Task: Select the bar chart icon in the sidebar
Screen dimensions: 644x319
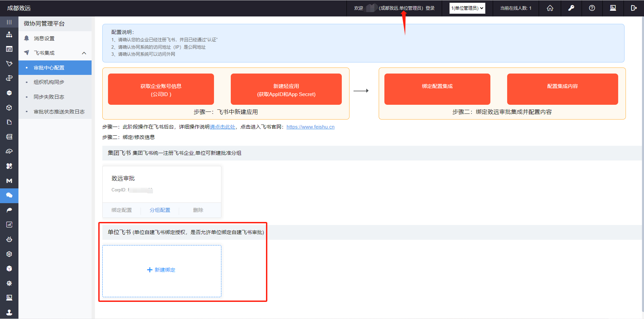Action: tap(9, 224)
